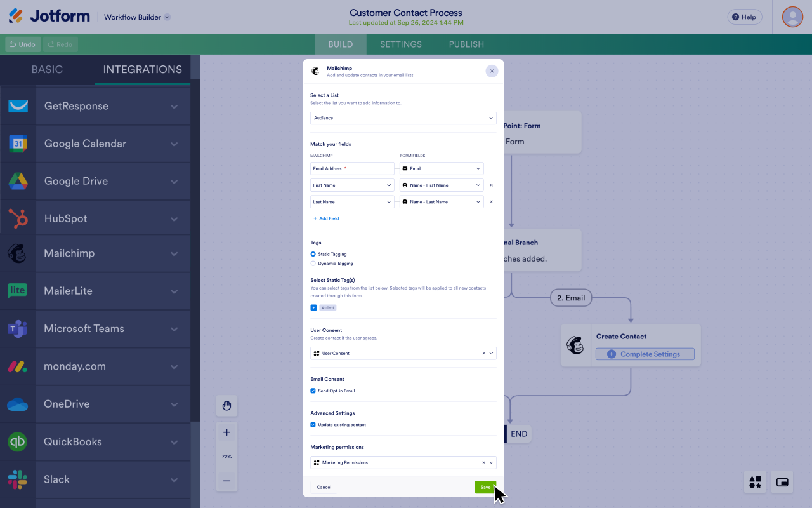Choose the Slack icon
The height and width of the screenshot is (508, 812).
tap(17, 479)
